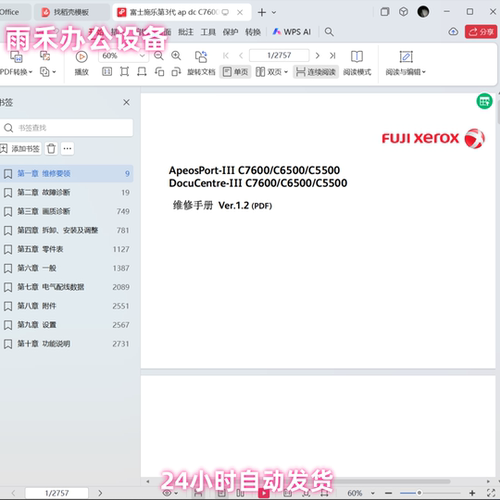The width and height of the screenshot is (500, 500).
Task: Open bookmark 第八章 附件
Action: [67, 306]
